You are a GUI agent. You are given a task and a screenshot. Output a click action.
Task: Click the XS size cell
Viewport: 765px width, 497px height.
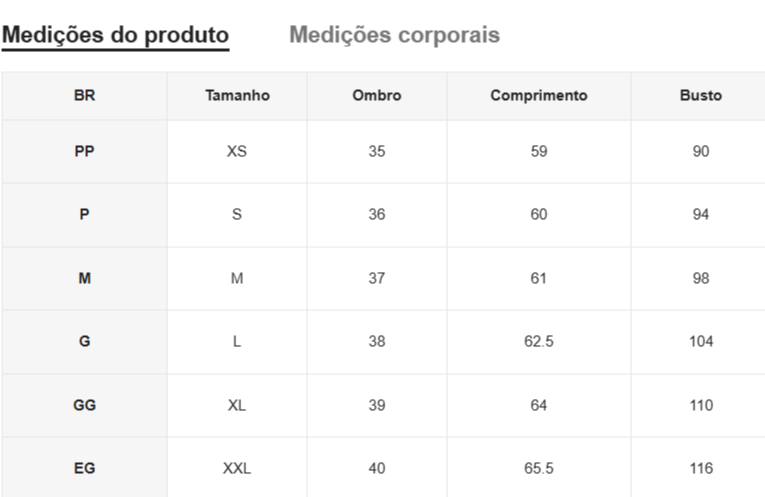click(x=237, y=152)
